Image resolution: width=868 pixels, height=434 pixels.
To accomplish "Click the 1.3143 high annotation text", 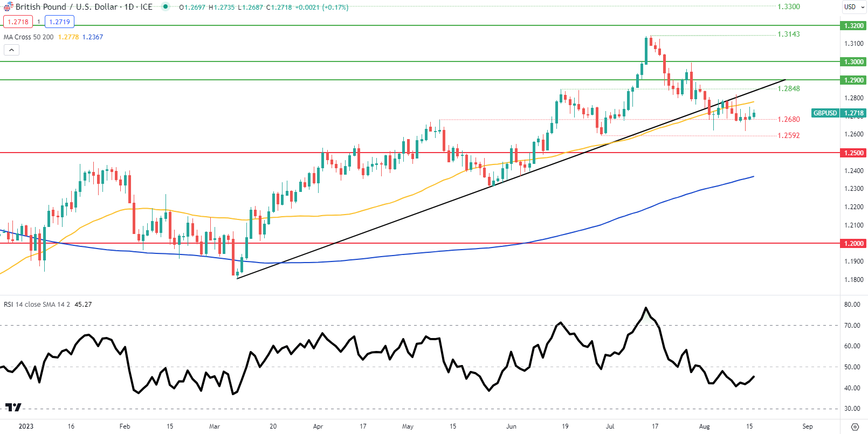I will [x=788, y=34].
